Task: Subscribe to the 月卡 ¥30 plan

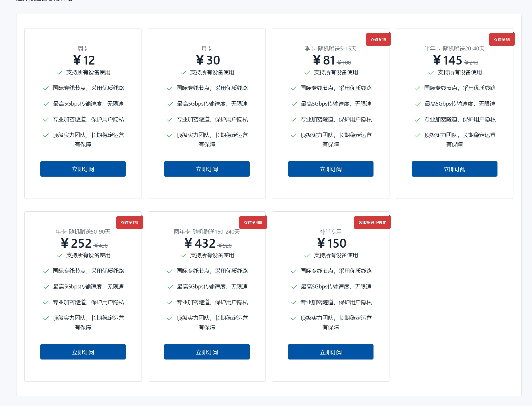Action: 207,169
